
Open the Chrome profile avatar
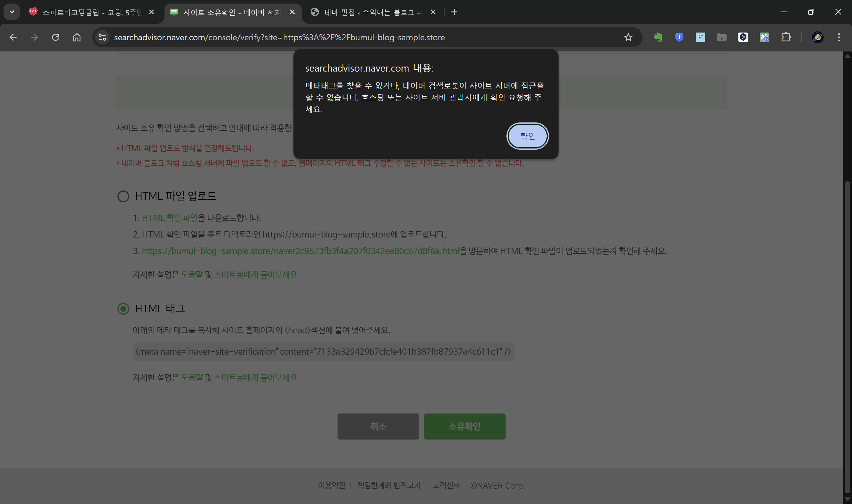(x=817, y=37)
